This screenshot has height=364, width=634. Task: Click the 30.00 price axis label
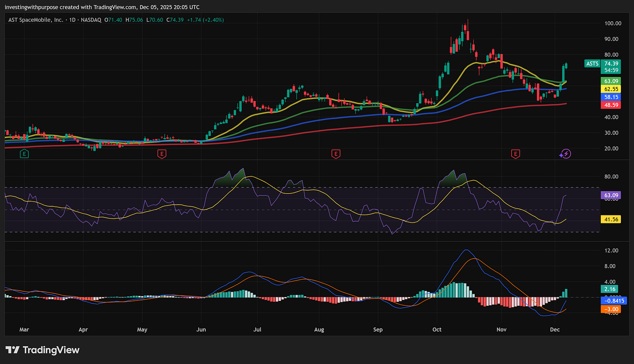[612, 133]
